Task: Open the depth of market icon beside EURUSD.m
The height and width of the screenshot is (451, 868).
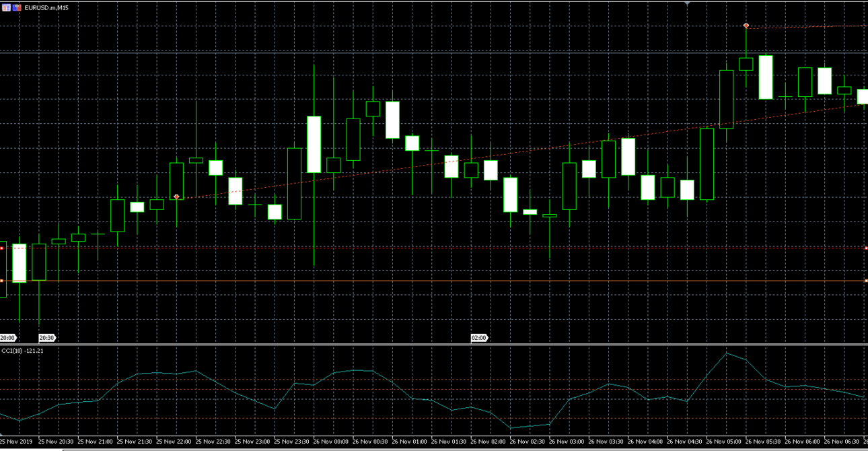Action: tap(17, 7)
